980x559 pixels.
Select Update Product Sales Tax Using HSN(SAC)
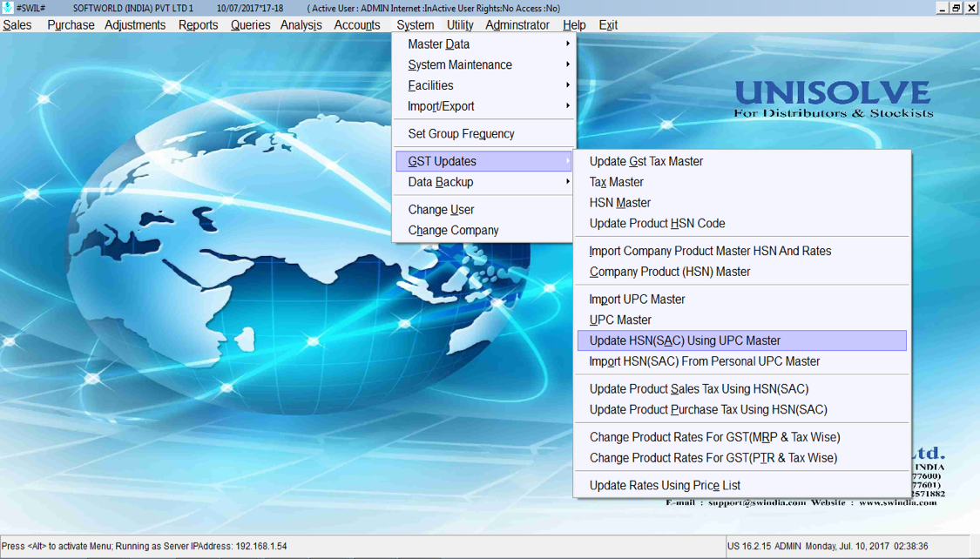click(742, 388)
